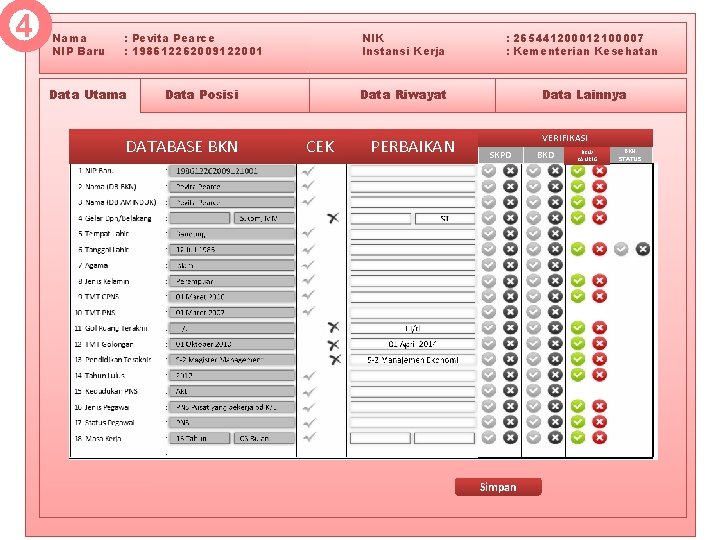The width and height of the screenshot is (720, 540).
Task: Click Perbaikan field containing S1 gelar
Action: (x=445, y=219)
